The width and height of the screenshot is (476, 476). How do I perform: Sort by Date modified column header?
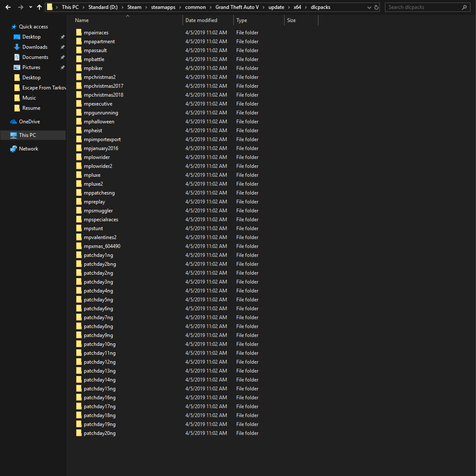point(201,20)
